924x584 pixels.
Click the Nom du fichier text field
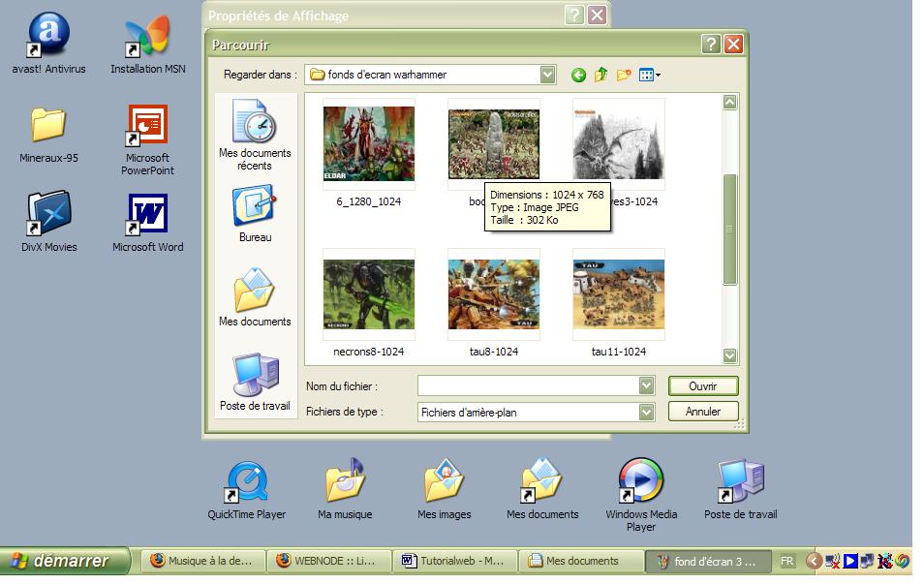point(529,386)
